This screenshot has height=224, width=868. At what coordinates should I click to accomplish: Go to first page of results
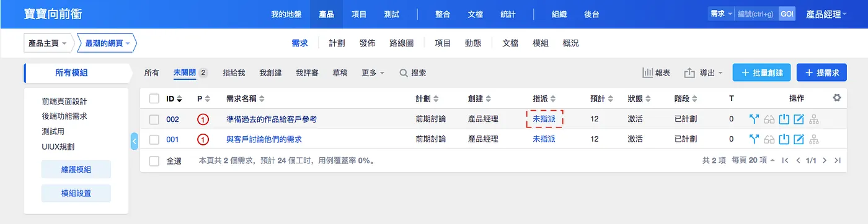pos(785,160)
